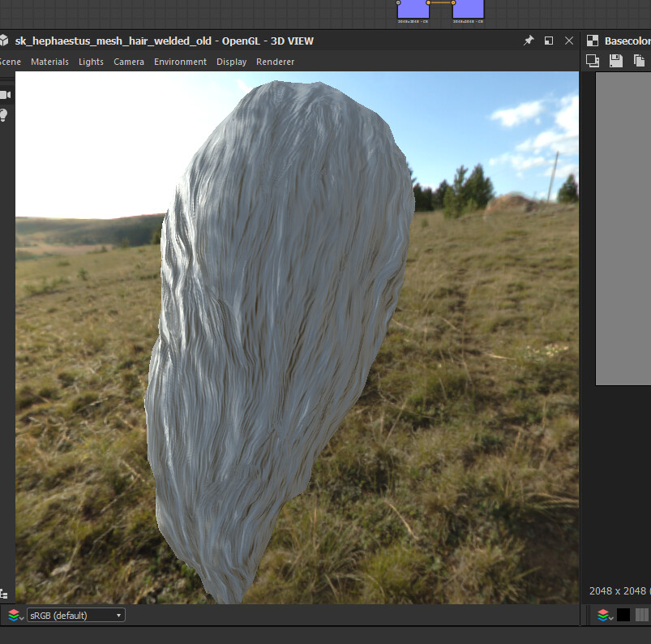Click the save icon in 2D view toolbar
The height and width of the screenshot is (644, 651).
click(x=616, y=61)
